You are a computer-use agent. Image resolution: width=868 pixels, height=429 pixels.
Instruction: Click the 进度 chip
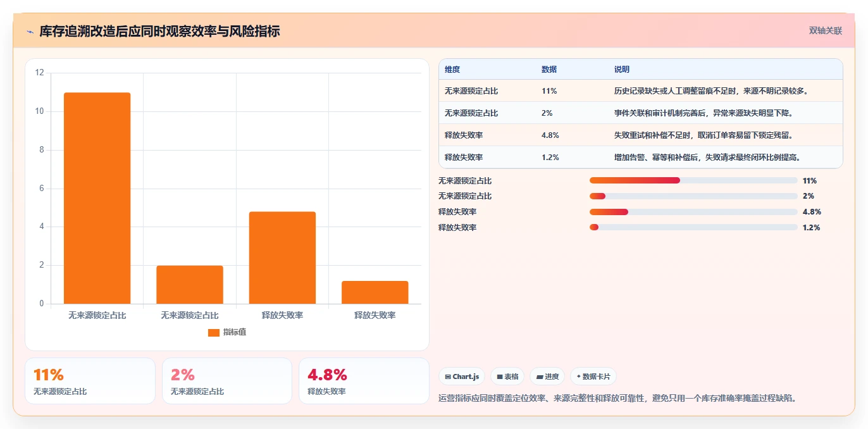(547, 376)
